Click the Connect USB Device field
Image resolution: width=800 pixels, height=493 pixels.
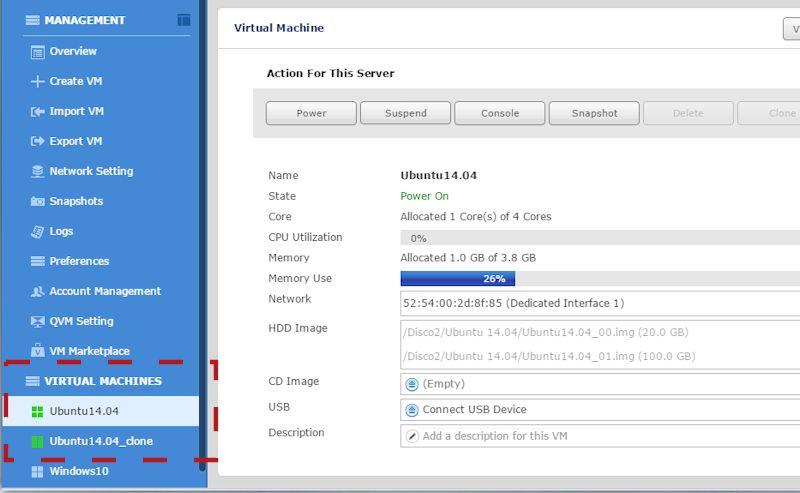pyautogui.click(x=600, y=410)
